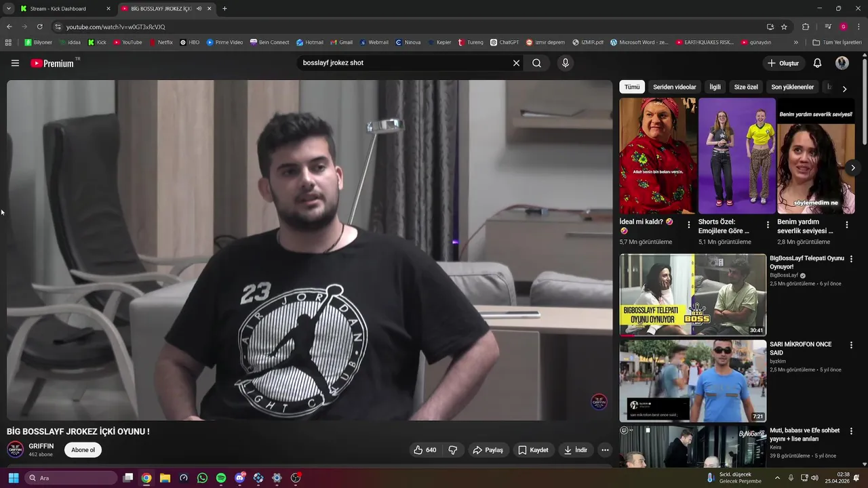Select the Size özel chip
The width and height of the screenshot is (868, 488).
(746, 87)
